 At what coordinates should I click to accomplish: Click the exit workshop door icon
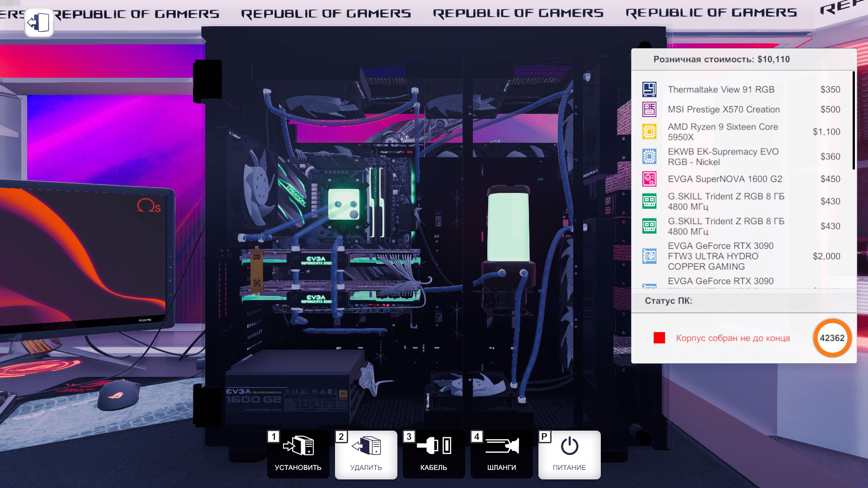[x=39, y=22]
